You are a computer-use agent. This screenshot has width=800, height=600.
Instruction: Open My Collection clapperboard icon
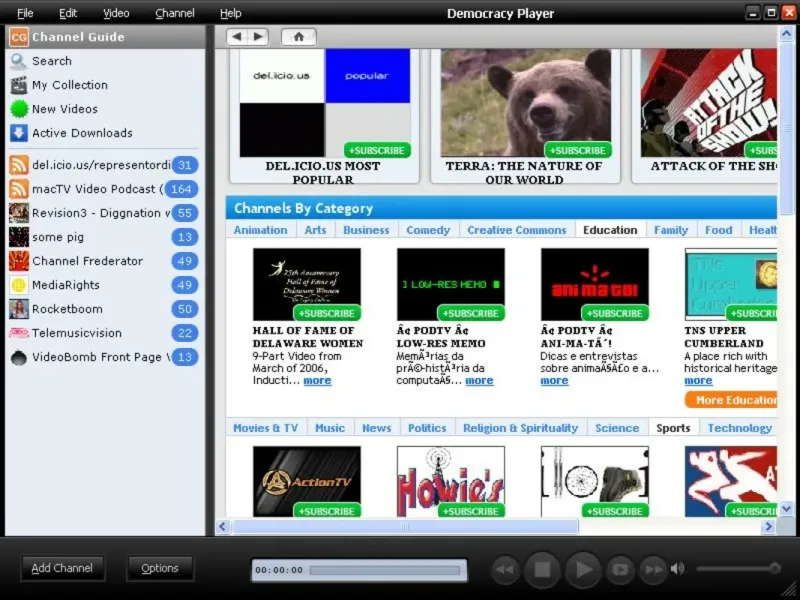(x=19, y=85)
